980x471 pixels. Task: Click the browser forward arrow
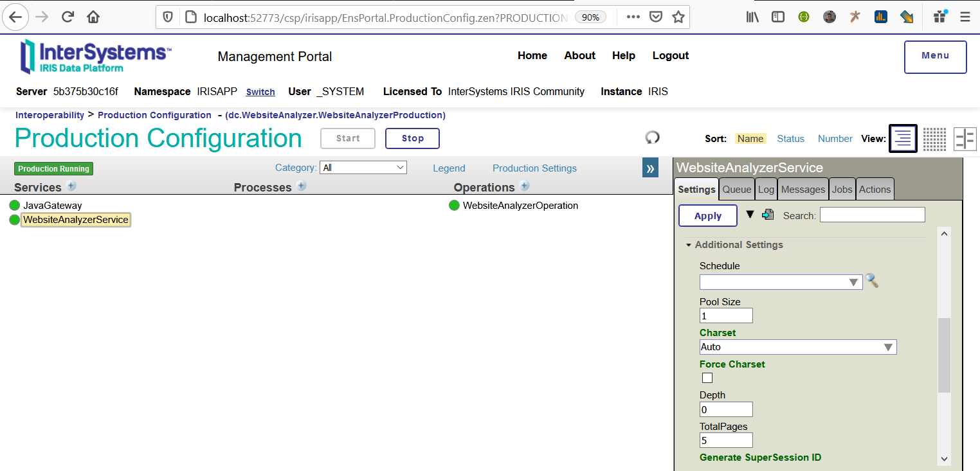click(42, 17)
